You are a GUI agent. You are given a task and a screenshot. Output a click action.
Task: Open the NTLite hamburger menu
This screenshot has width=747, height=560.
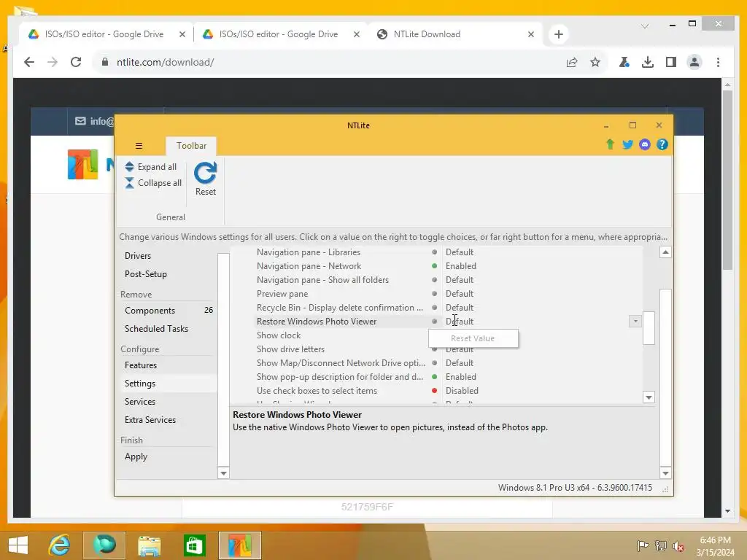pos(139,146)
